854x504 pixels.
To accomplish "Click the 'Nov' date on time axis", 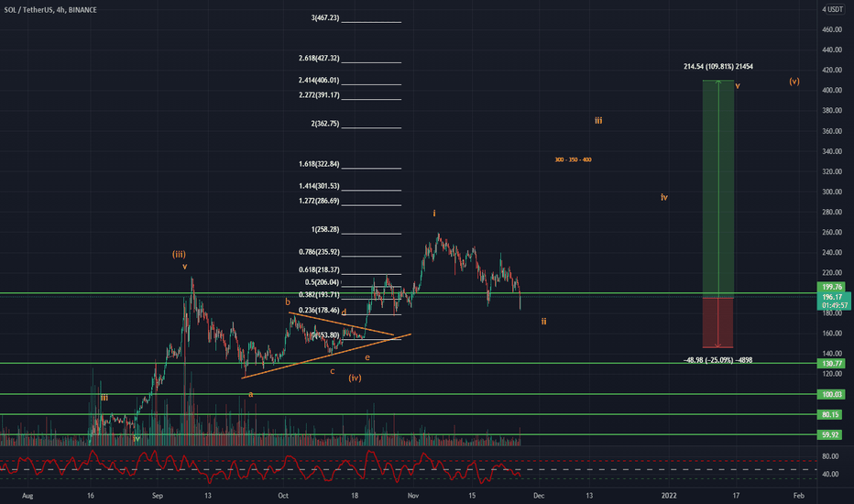I will pos(413,495).
